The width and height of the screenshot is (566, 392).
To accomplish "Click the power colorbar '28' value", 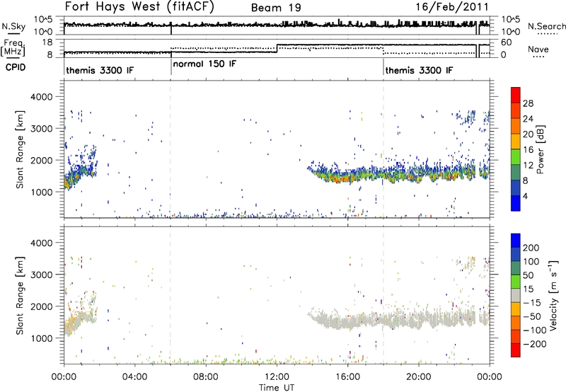I will tap(528, 103).
